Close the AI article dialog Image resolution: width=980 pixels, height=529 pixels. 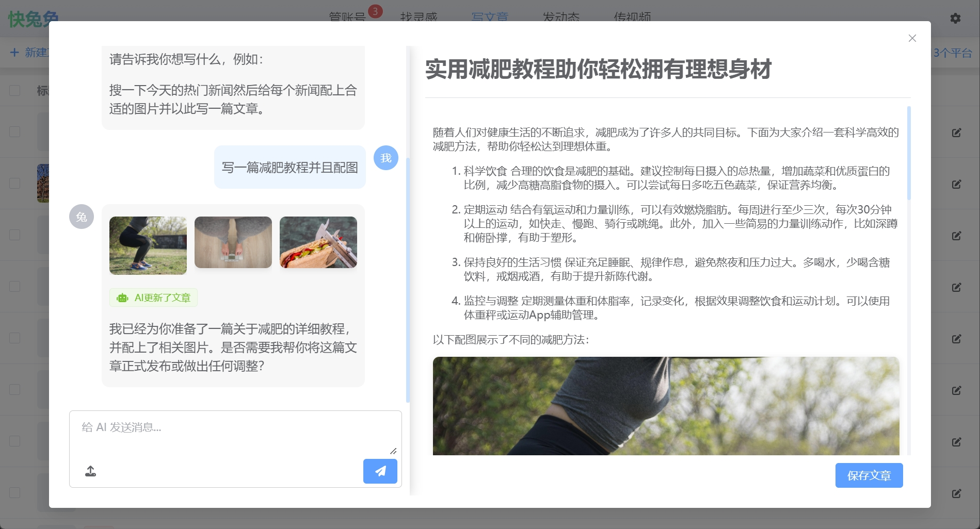(x=912, y=38)
